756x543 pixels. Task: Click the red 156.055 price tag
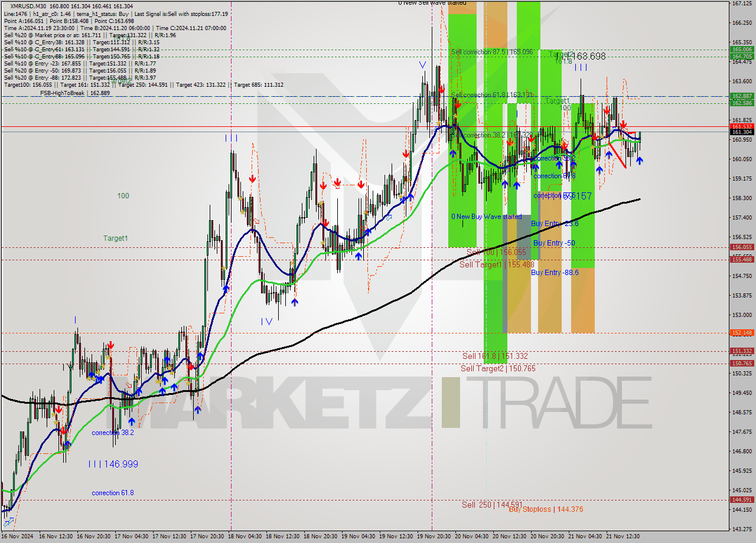(x=742, y=247)
